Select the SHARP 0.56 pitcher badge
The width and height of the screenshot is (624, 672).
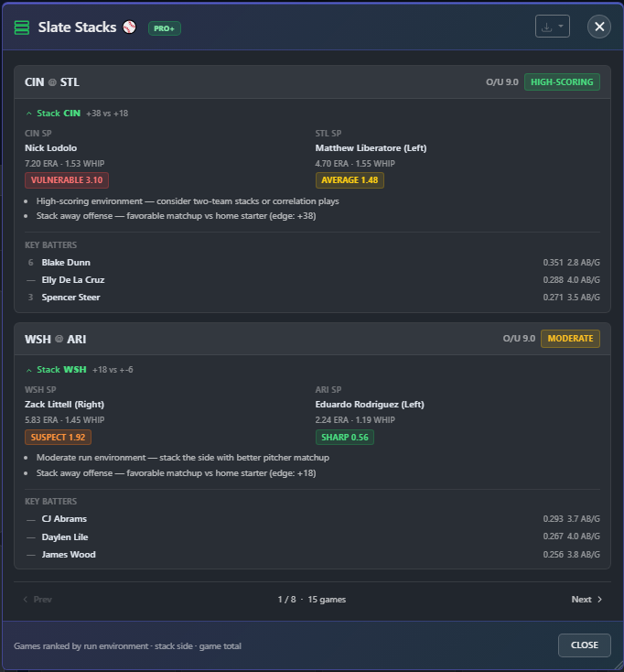coord(344,437)
